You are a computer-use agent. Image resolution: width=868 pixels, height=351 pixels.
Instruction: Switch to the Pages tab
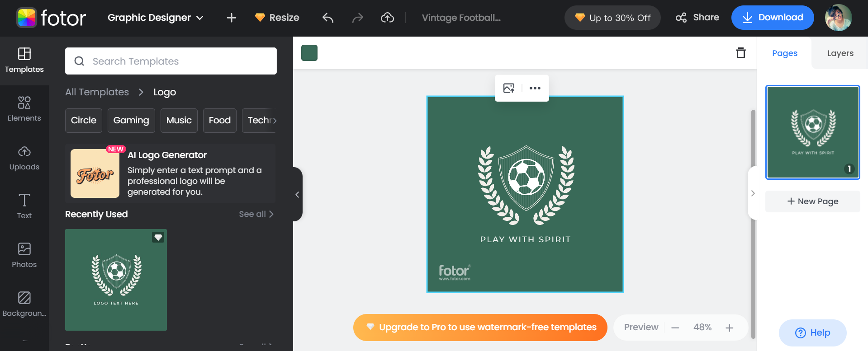pyautogui.click(x=784, y=53)
